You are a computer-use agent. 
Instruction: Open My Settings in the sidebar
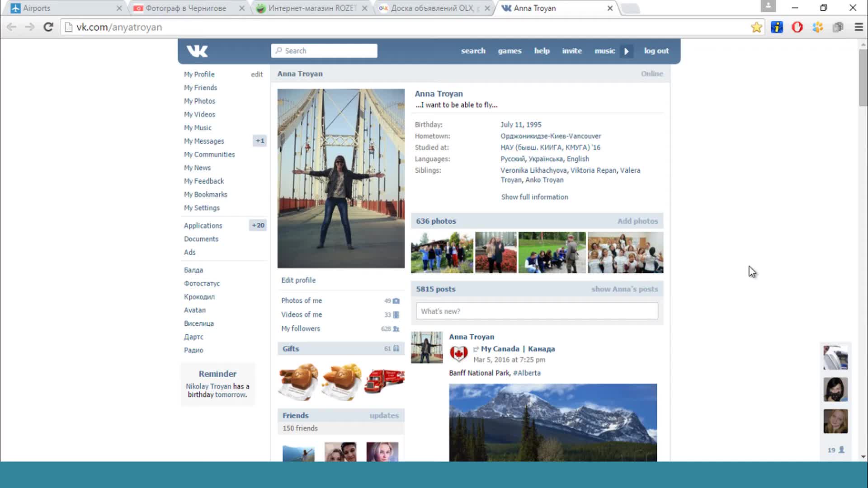202,208
